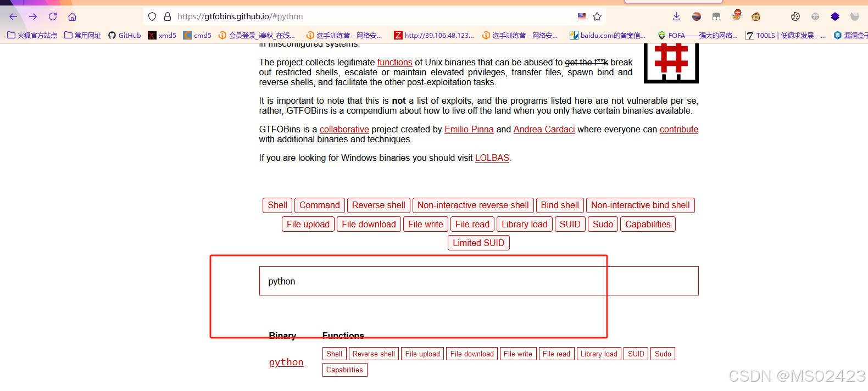Filter by Non-interactive bind shell
868x391 pixels.
[x=641, y=205]
